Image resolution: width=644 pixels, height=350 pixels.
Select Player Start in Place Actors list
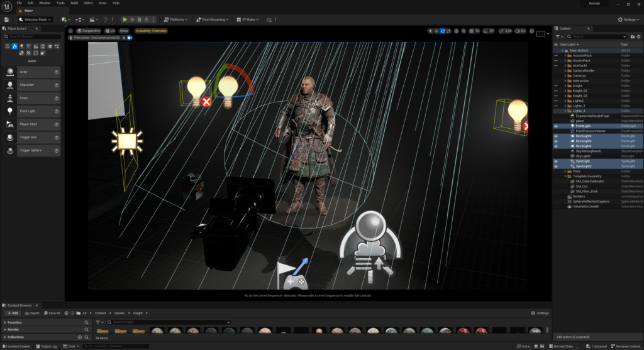tap(32, 124)
